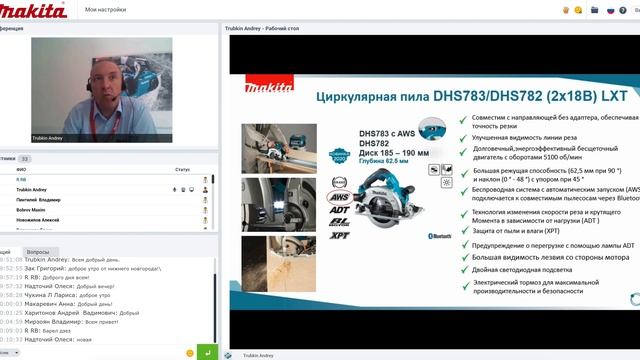
Task: Click user avatar icon in Bobrov Maxim row
Action: point(205,210)
